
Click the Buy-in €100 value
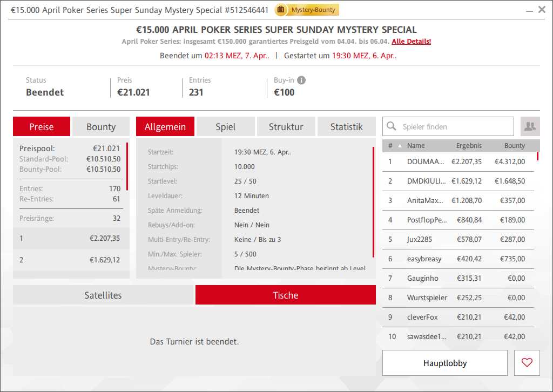pos(284,92)
